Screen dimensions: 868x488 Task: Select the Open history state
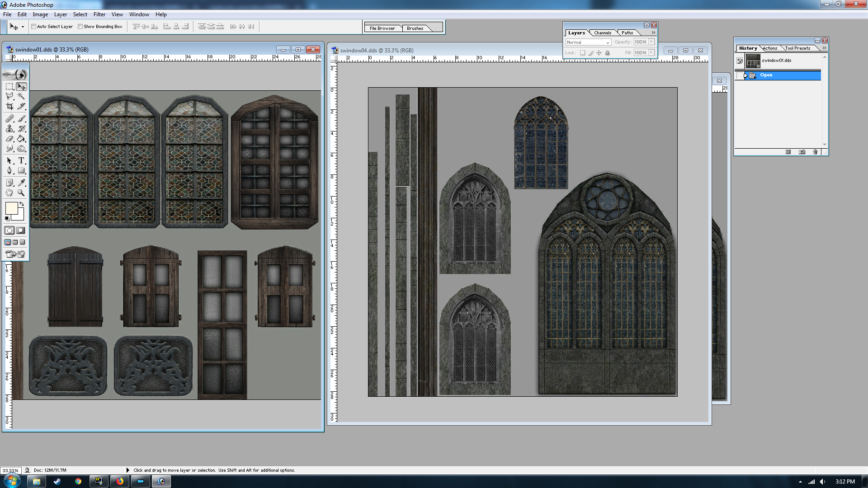click(x=783, y=75)
